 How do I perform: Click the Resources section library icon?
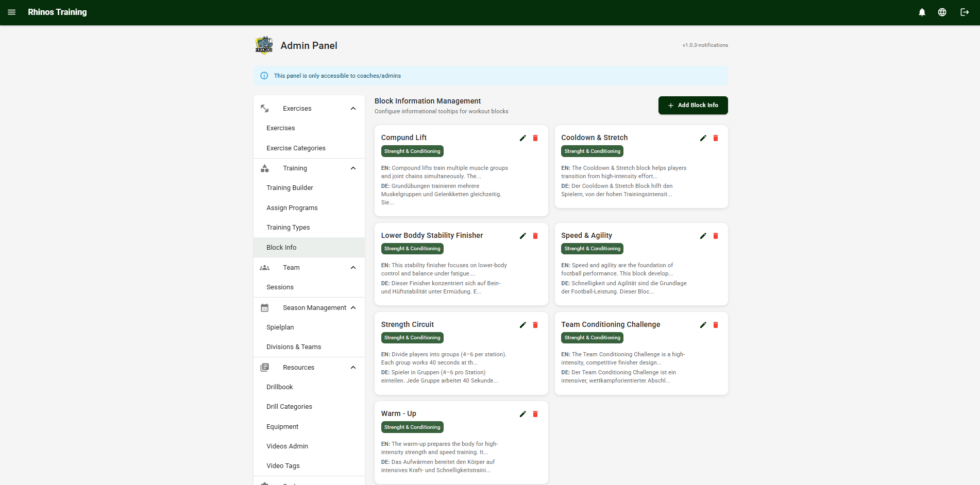pyautogui.click(x=265, y=368)
